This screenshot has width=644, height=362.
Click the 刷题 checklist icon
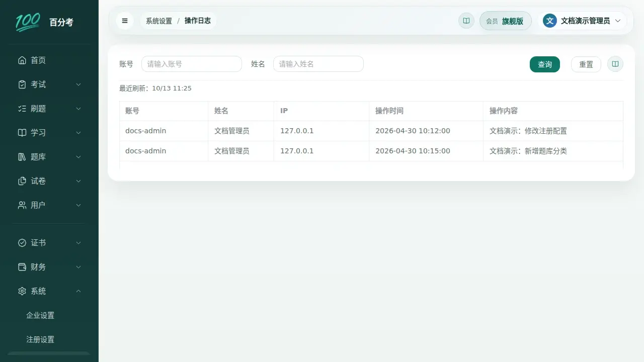pyautogui.click(x=22, y=109)
